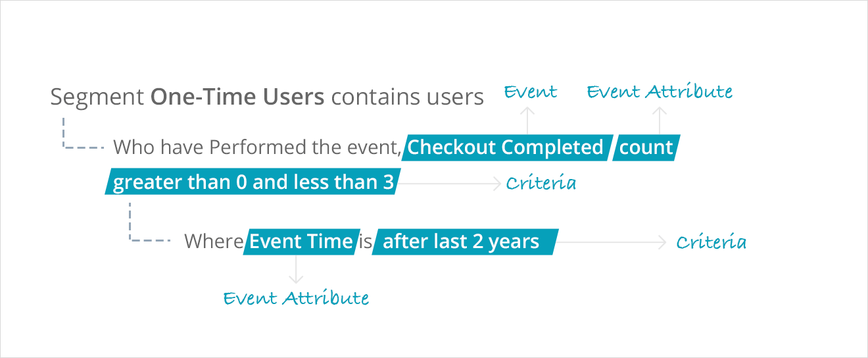Click the "Who have Performed the event," text

pyautogui.click(x=257, y=147)
